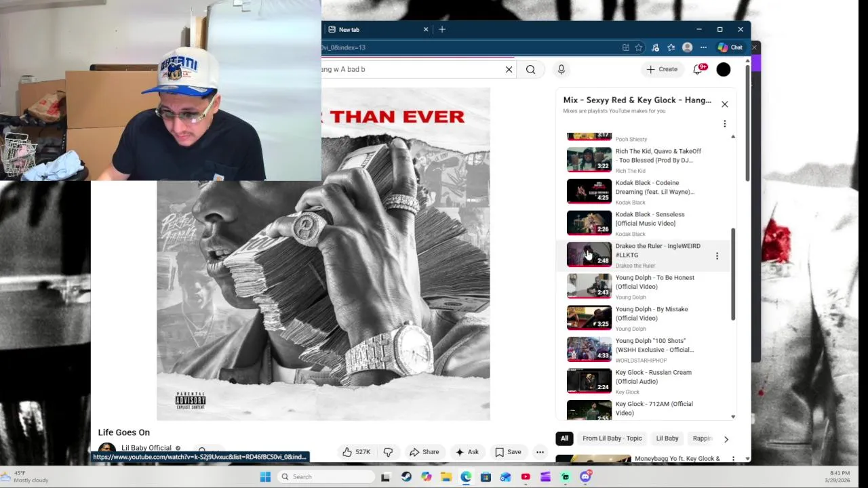Clear the YouTube search box text

tap(509, 69)
